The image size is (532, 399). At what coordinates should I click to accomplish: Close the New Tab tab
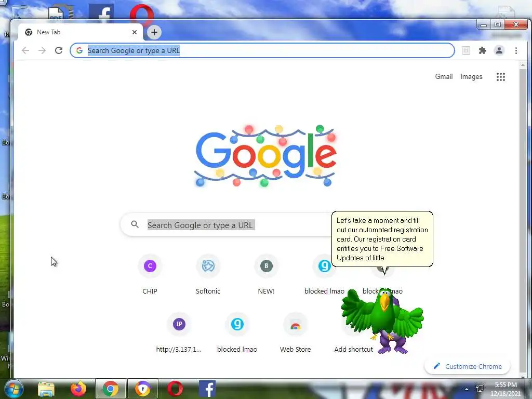135,32
